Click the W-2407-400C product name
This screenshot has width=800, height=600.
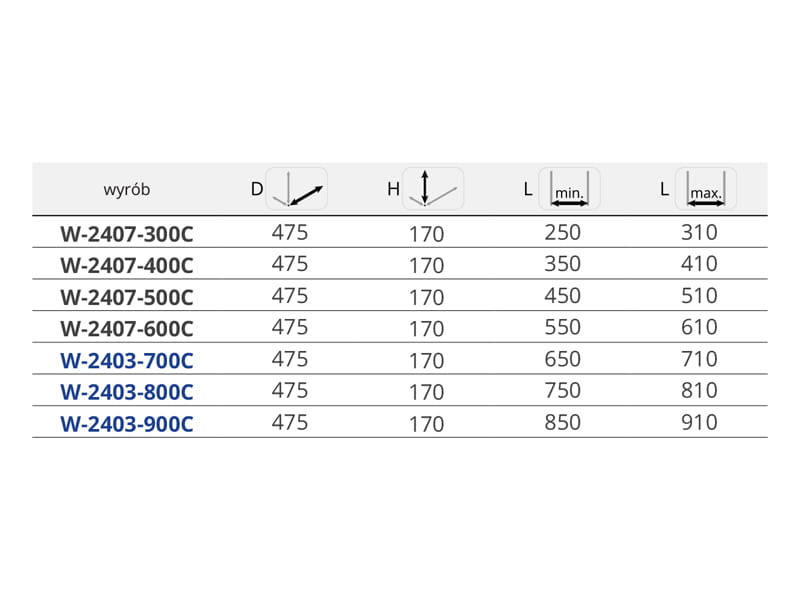coord(127,266)
